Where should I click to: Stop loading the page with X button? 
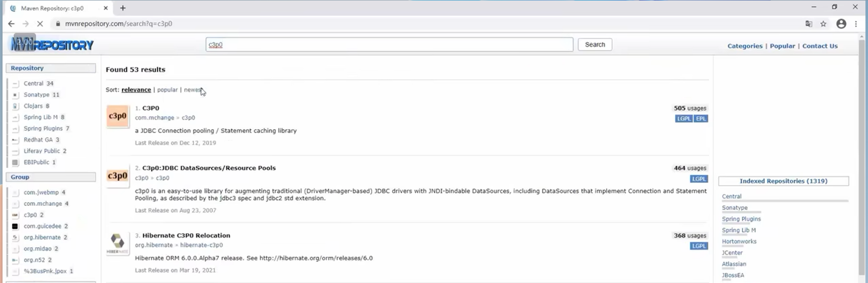(x=40, y=24)
